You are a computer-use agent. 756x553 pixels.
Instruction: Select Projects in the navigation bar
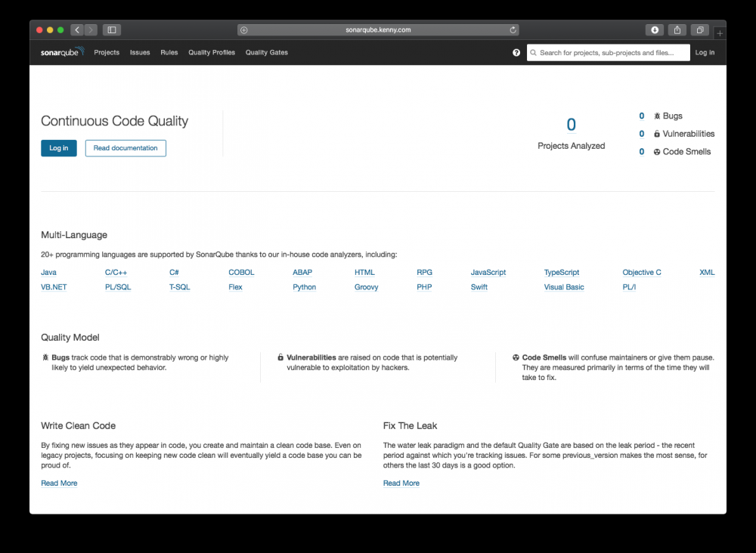[x=107, y=52]
